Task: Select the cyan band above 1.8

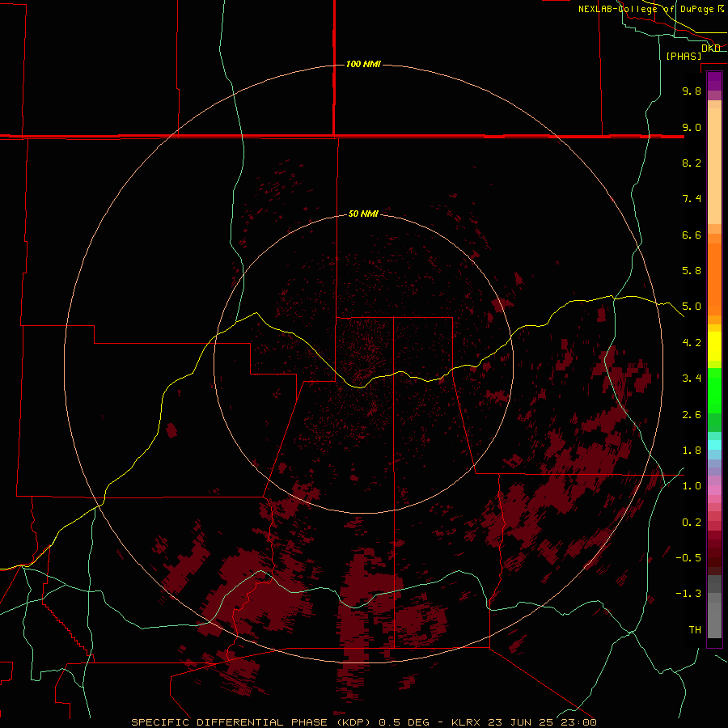Action: pos(714,444)
